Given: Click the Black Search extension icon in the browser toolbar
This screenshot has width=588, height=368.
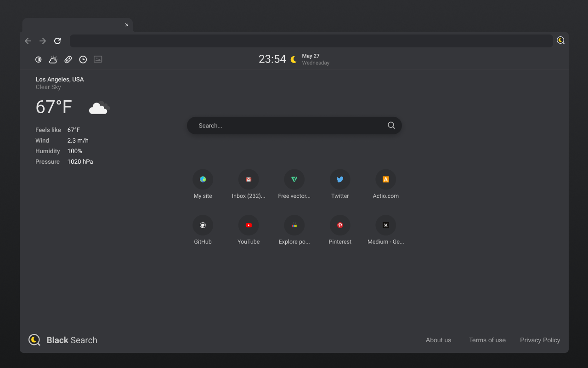Looking at the screenshot, I should click(560, 40).
